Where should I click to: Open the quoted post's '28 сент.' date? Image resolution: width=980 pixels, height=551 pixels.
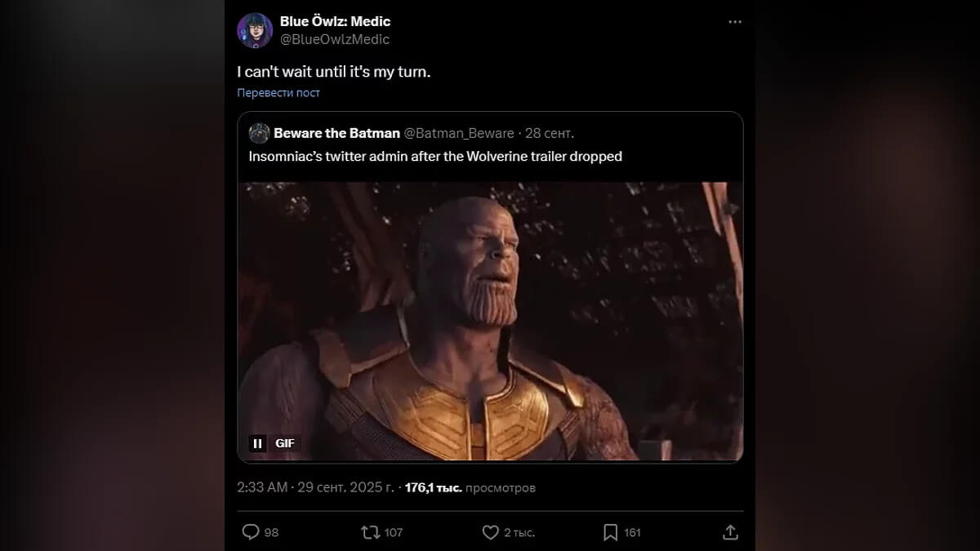(x=549, y=133)
